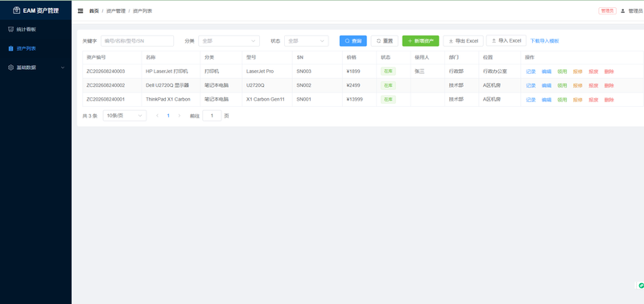Click 删除 for Dell U2720Q 显示器

click(x=609, y=85)
